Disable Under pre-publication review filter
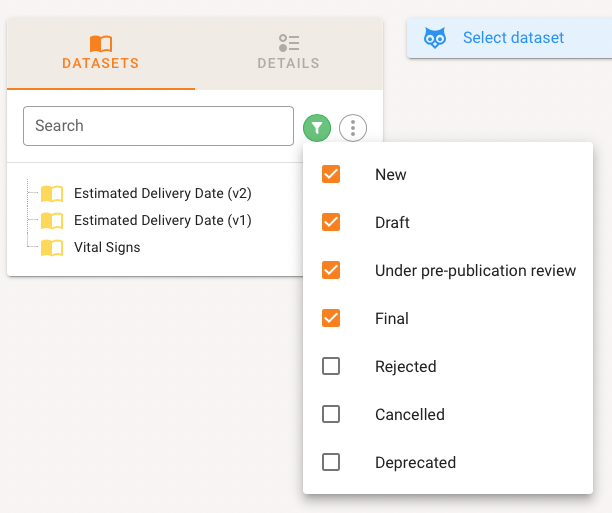The height and width of the screenshot is (513, 612). coord(331,270)
